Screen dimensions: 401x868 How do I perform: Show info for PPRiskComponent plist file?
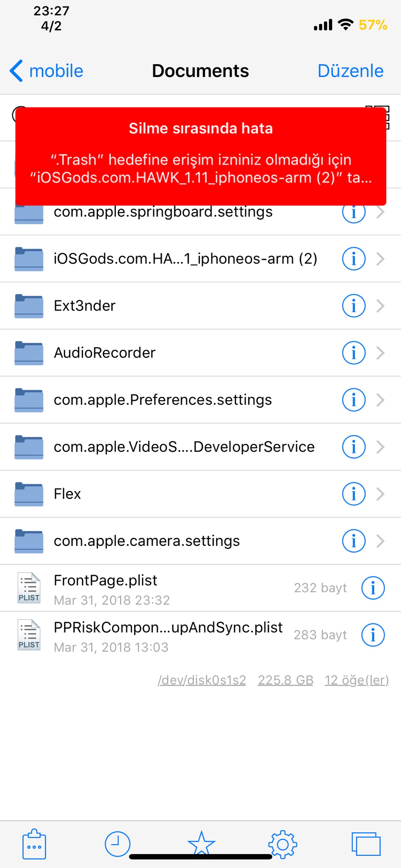373,635
